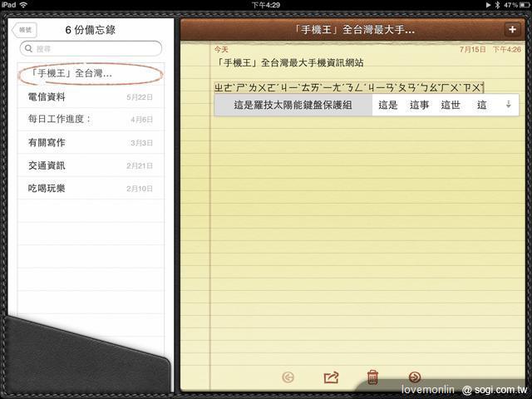
Task: Open note 「手機王」全台灣… in list
Action: [x=91, y=73]
